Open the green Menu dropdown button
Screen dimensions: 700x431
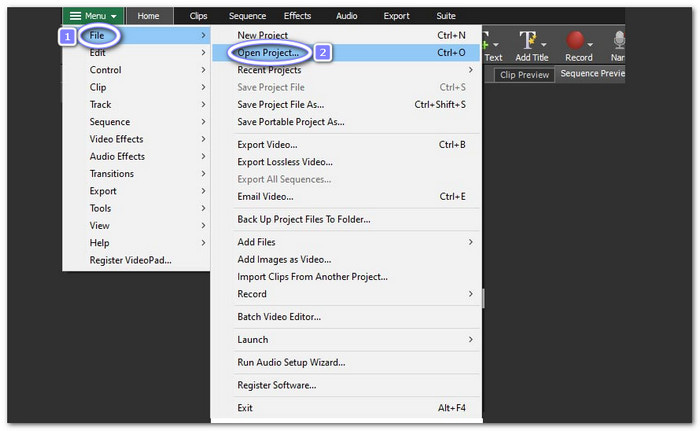(93, 16)
